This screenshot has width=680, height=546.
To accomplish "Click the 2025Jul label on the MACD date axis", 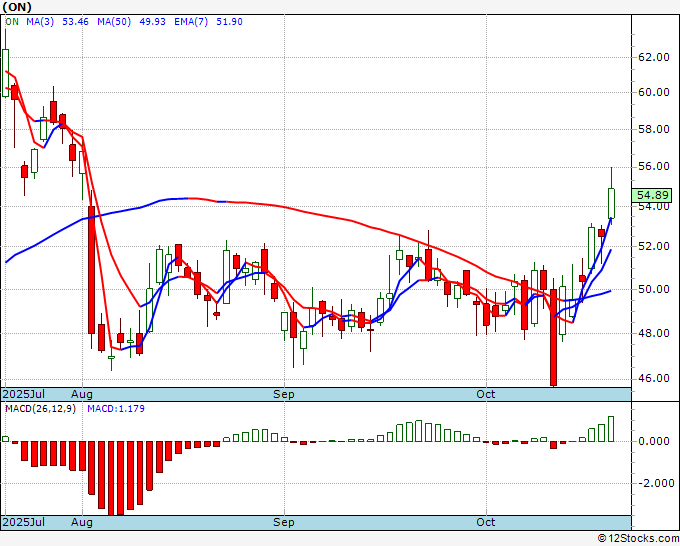I will click(24, 522).
